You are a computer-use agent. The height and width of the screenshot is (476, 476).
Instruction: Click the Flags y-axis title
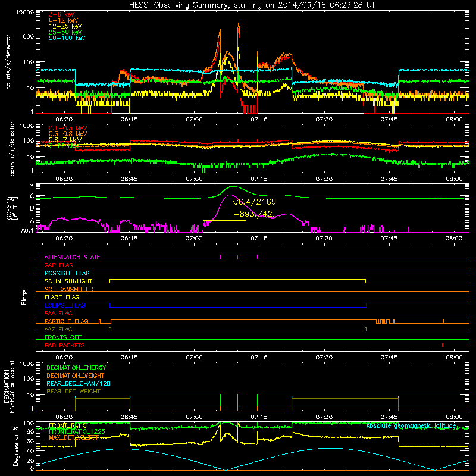click(x=24, y=297)
